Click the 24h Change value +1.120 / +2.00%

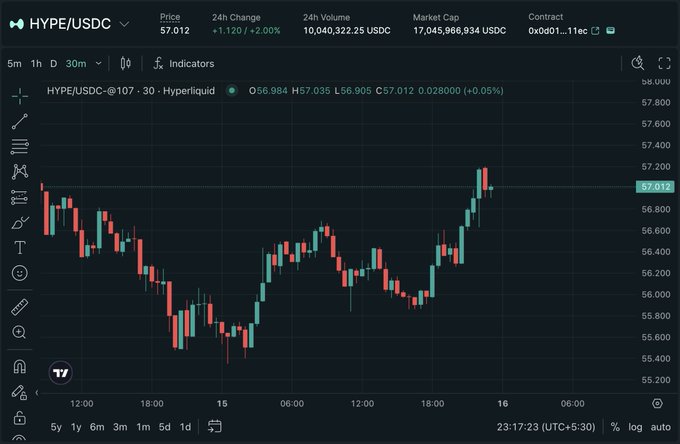coord(246,31)
